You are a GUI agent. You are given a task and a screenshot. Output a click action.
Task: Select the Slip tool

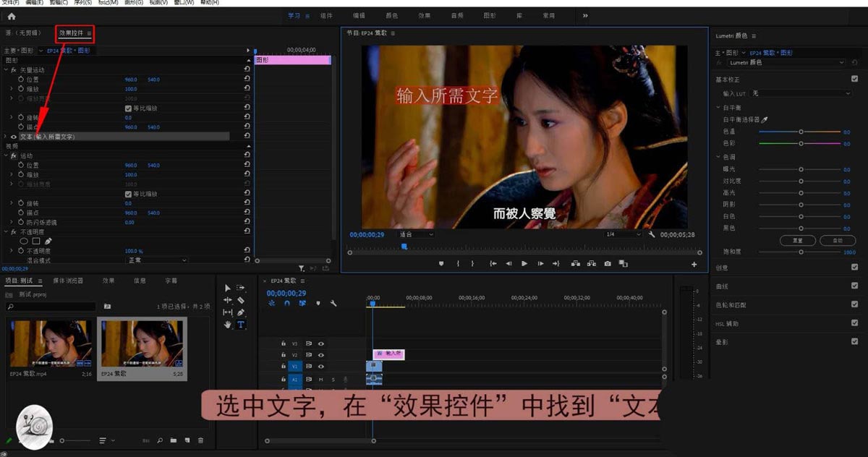[228, 312]
